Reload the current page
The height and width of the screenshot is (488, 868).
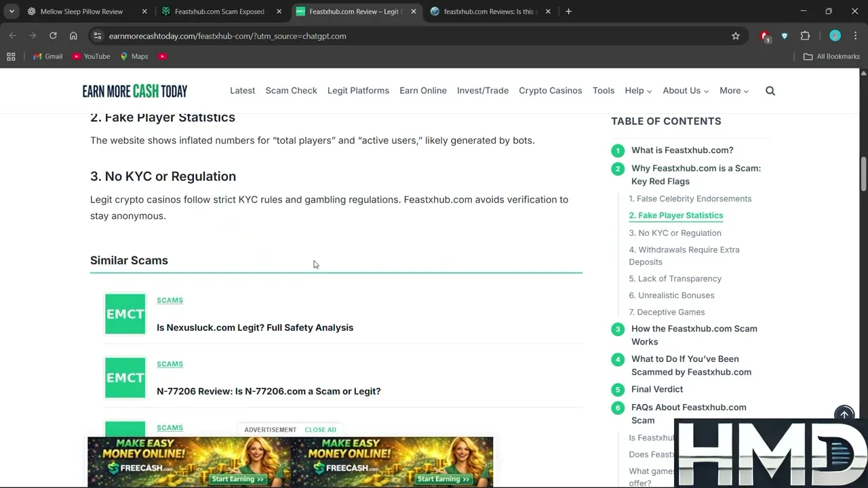click(x=53, y=36)
